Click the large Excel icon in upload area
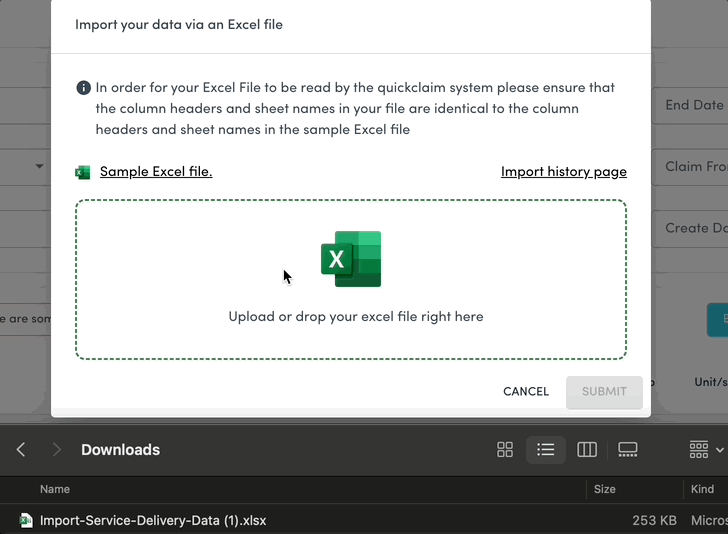The width and height of the screenshot is (728, 534). tap(351, 259)
